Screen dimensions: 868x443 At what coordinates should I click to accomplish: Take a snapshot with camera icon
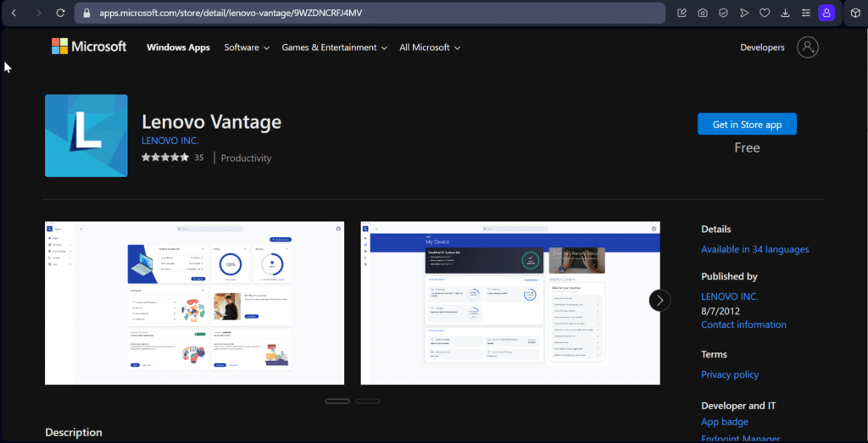pos(703,13)
